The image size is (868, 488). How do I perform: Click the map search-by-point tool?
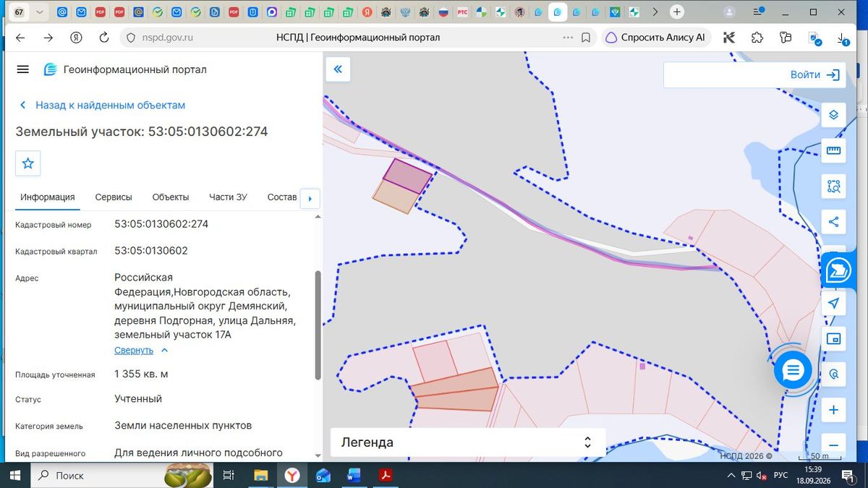(833, 374)
